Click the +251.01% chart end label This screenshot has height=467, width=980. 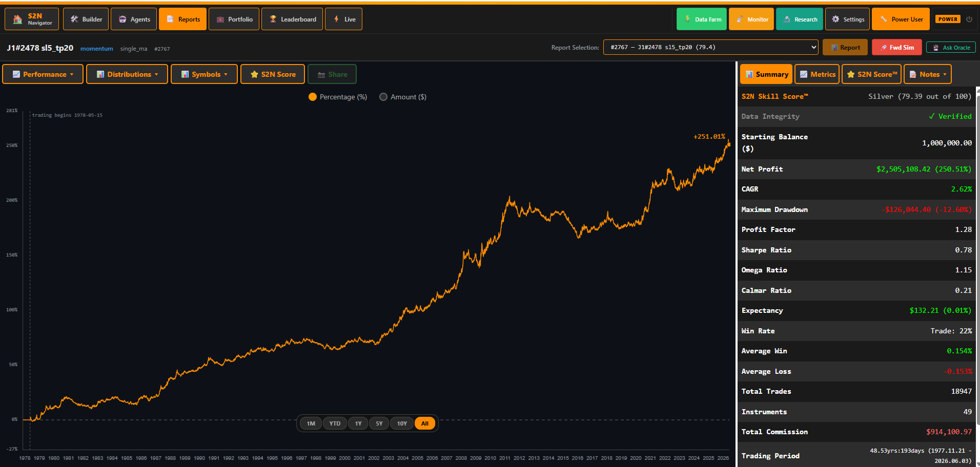point(709,137)
